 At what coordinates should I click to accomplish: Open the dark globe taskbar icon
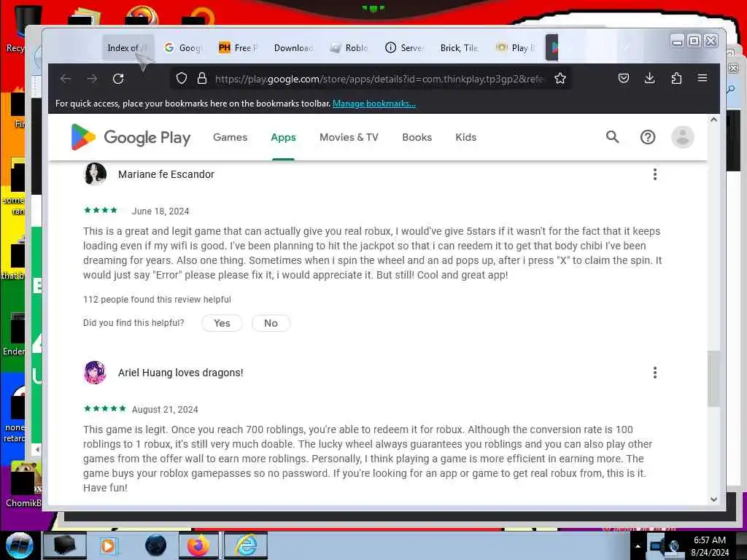tap(156, 545)
